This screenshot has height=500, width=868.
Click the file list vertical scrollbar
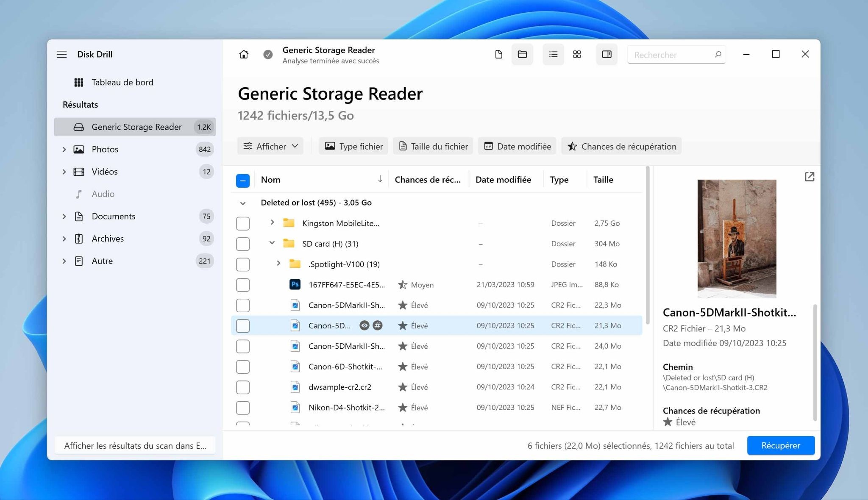point(647,246)
